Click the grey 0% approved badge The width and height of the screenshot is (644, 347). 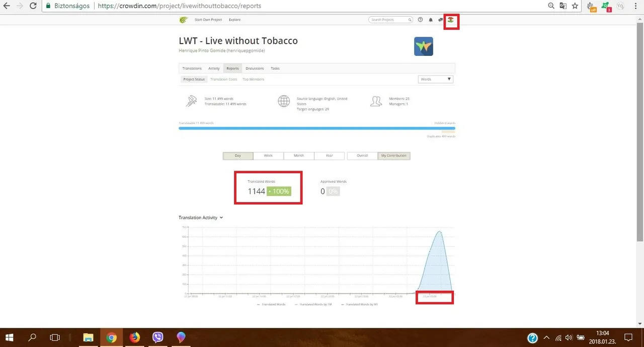click(333, 191)
